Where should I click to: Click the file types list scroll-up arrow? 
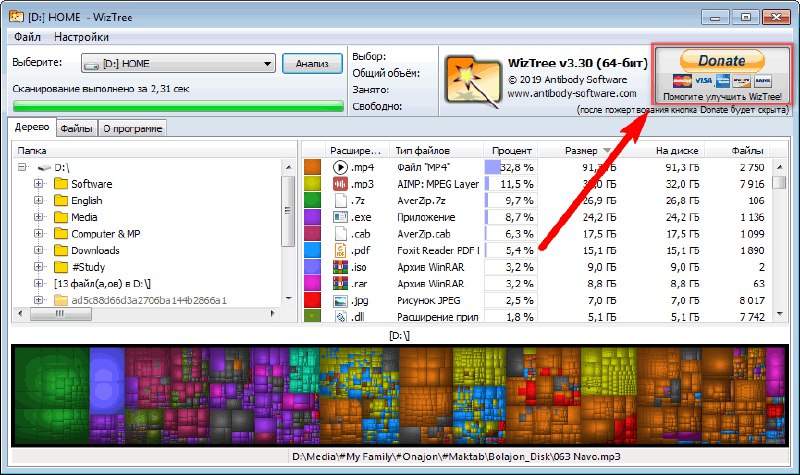[779, 167]
